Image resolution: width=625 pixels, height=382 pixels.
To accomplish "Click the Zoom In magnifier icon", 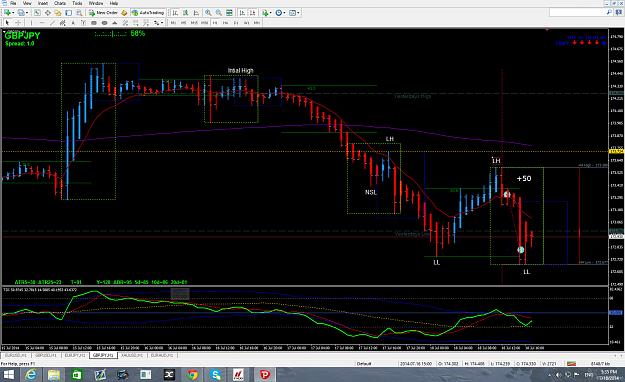I will pos(208,13).
